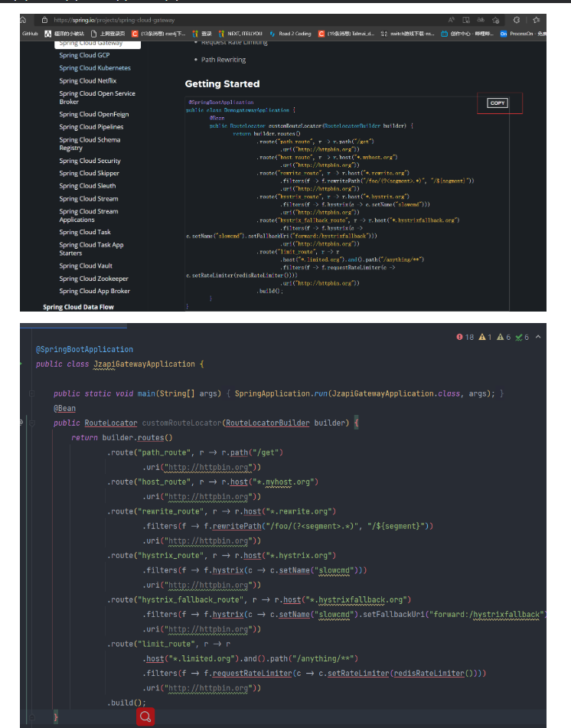Click the "host_route" string in editor
Screen dimensions: 571x728
tap(163, 482)
